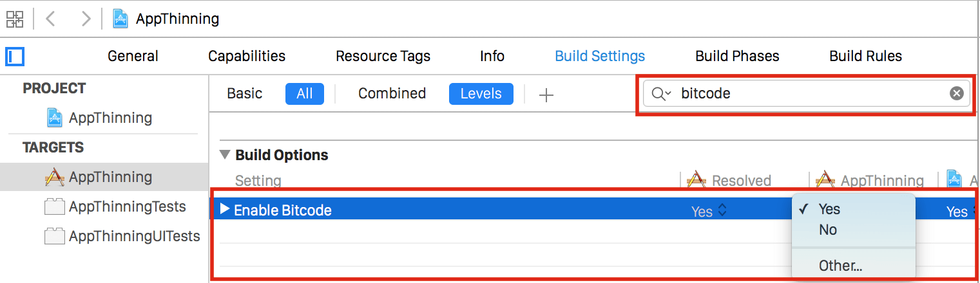Collapse the Build Options section
Image resolution: width=980 pixels, height=283 pixels.
pyautogui.click(x=225, y=155)
